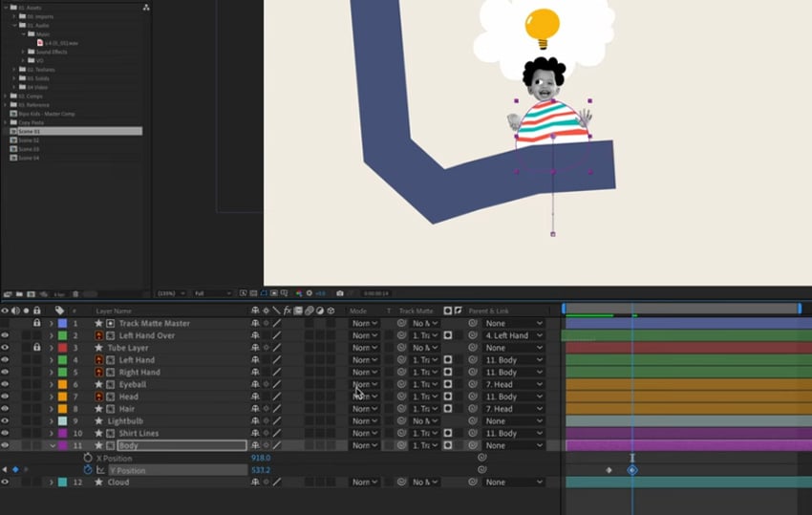Select Scene 04 composition in project panel
This screenshot has width=812, height=515.
tap(29, 158)
